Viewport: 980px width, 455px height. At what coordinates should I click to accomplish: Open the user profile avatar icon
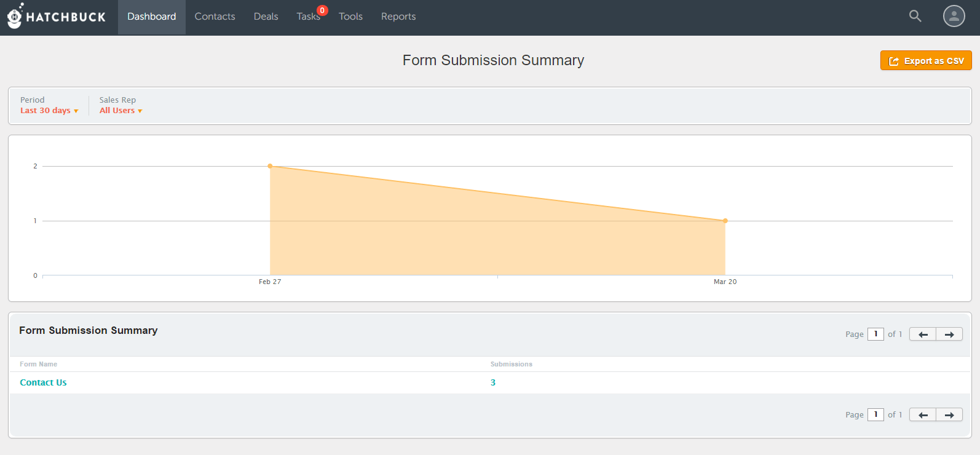(954, 17)
